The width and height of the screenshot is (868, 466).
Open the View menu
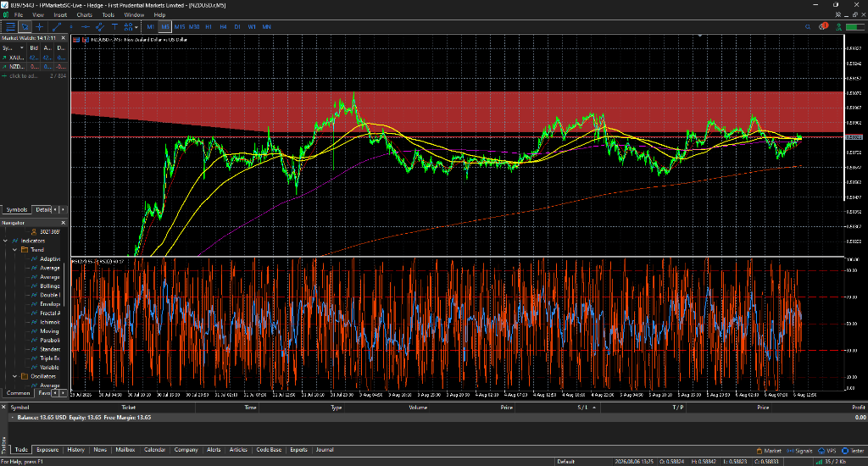coord(38,15)
